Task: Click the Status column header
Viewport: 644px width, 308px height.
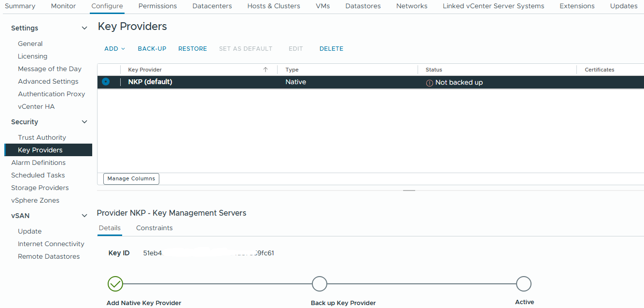Action: [434, 70]
